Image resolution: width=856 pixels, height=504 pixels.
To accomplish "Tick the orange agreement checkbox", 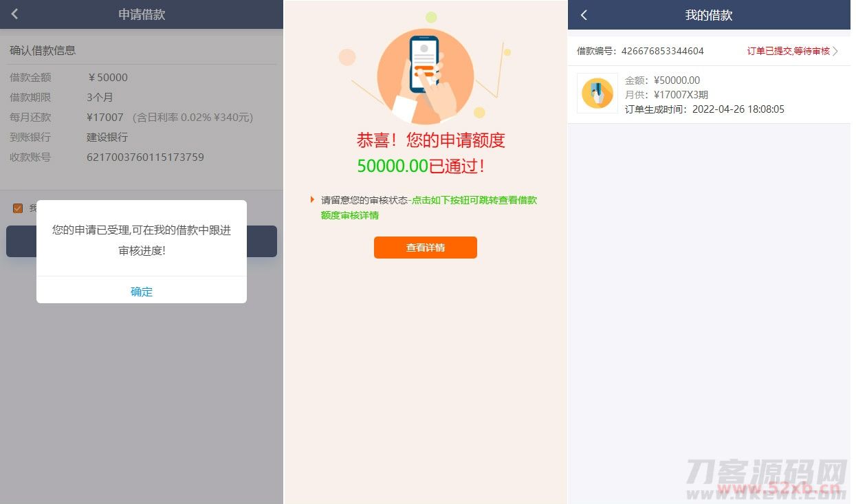I will coord(18,208).
